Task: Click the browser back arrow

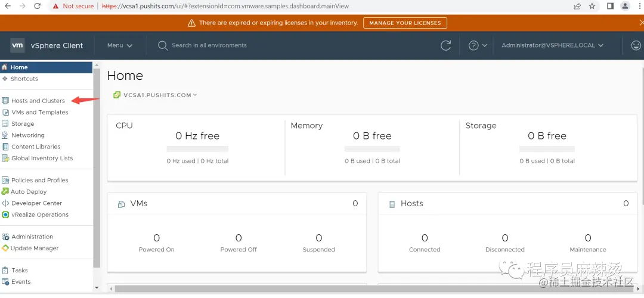Action: [x=7, y=6]
